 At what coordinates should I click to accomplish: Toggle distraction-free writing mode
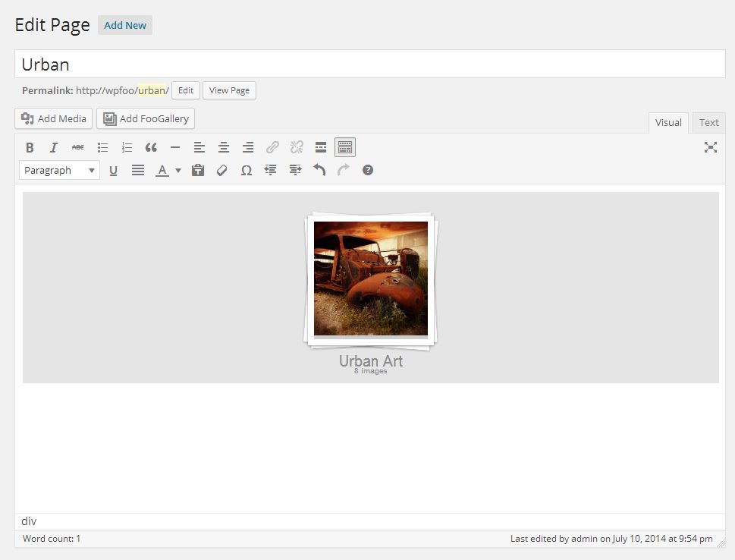[710, 147]
